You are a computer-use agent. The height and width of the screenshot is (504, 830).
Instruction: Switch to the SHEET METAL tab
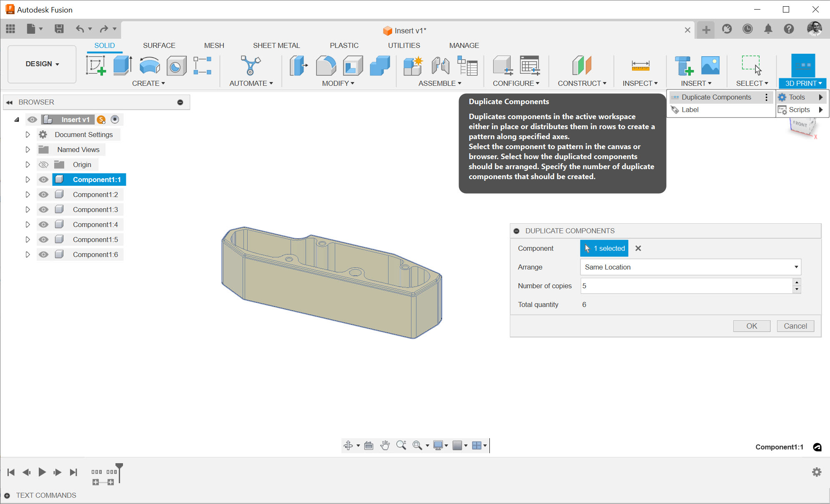point(276,45)
